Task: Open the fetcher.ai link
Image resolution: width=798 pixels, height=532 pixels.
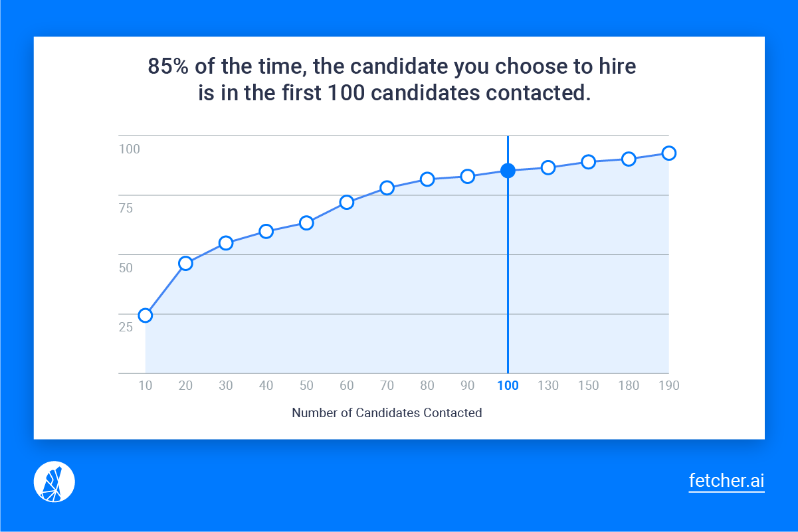Action: point(726,481)
